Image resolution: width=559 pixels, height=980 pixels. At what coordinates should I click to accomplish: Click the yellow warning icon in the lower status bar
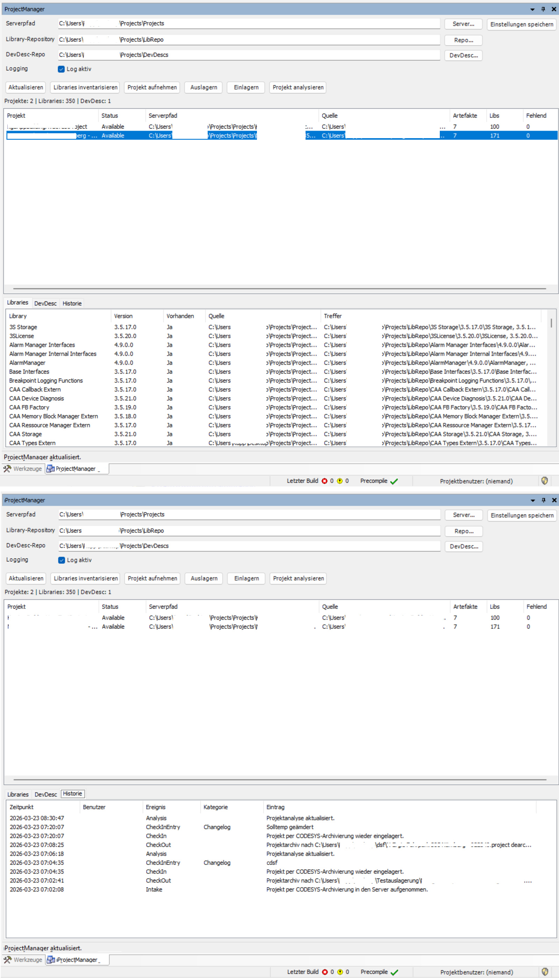pos(340,972)
